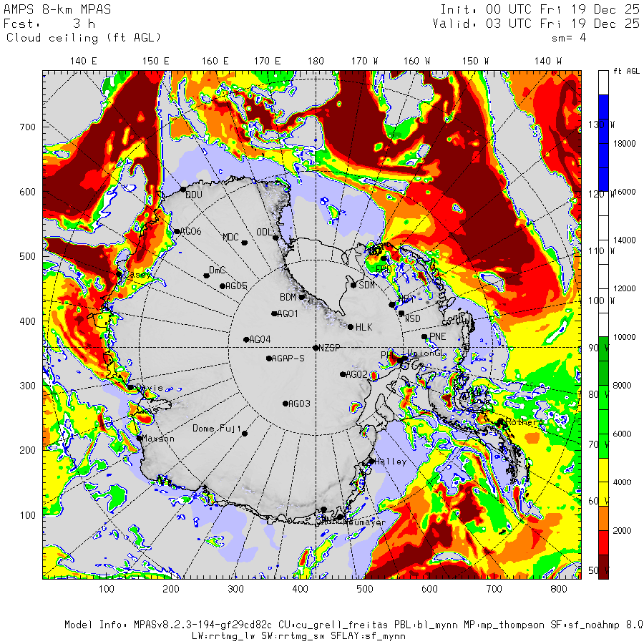Click the '18000' color bar value
The width and height of the screenshot is (644, 644).
click(624, 143)
